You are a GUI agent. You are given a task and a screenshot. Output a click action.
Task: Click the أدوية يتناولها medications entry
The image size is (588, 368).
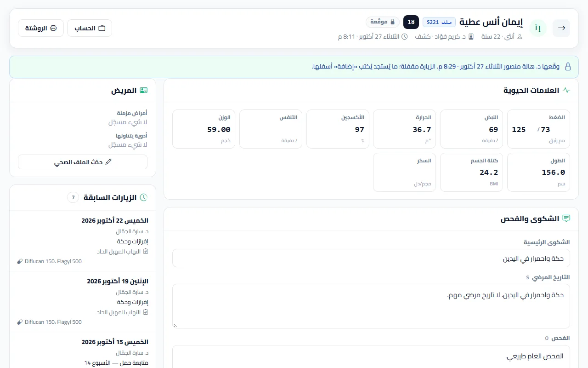(83, 140)
